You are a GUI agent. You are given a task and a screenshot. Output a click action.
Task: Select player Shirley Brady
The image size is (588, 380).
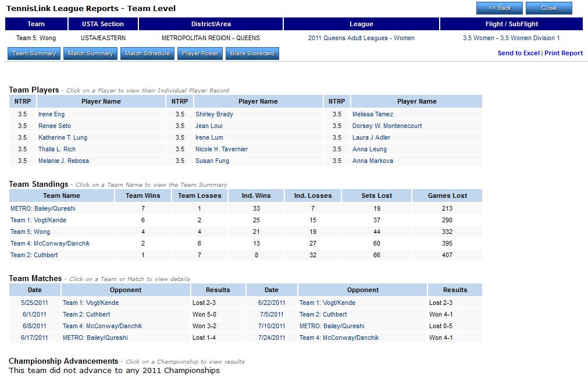click(214, 115)
